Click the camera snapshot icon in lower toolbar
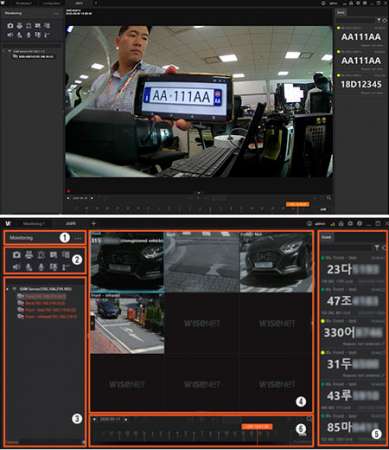 click(16, 255)
